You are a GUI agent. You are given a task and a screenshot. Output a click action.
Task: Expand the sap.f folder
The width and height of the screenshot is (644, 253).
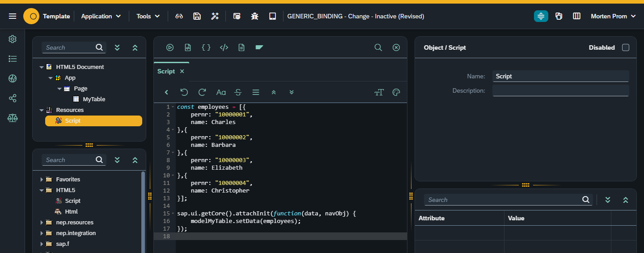(42, 244)
